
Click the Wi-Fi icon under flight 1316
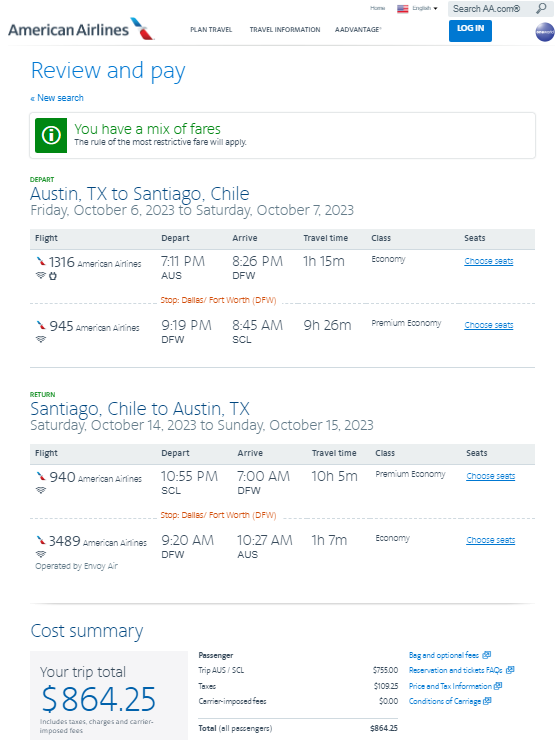tap(41, 275)
